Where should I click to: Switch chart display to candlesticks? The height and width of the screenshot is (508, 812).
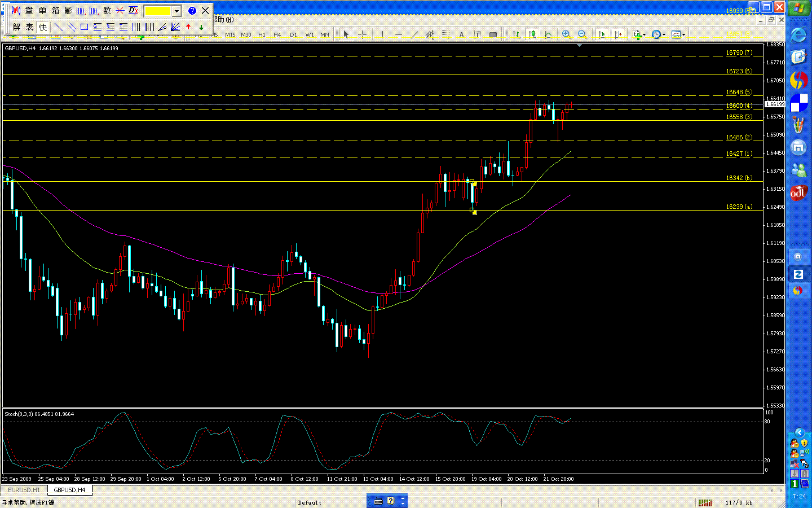[x=532, y=35]
